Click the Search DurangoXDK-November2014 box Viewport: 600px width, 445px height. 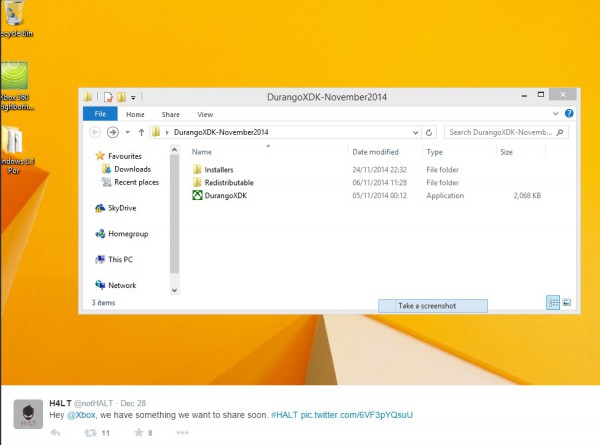tap(506, 132)
